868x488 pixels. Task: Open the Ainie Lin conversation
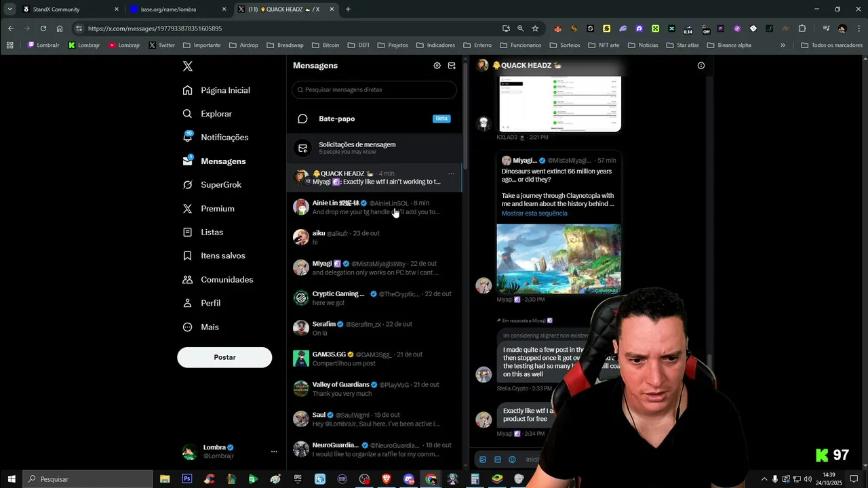tap(374, 207)
